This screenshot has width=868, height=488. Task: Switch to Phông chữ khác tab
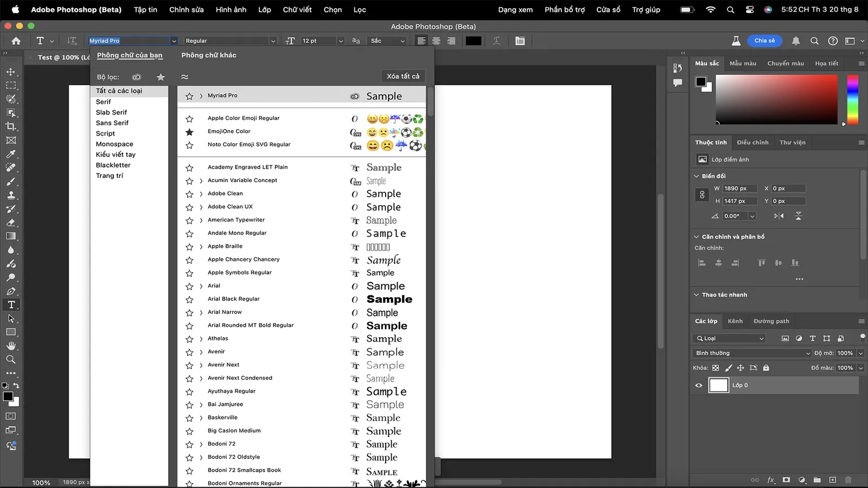pyautogui.click(x=209, y=55)
